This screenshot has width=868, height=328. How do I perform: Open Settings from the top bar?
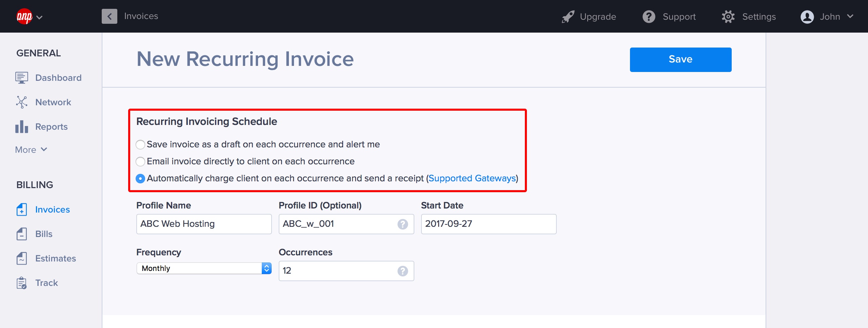749,17
